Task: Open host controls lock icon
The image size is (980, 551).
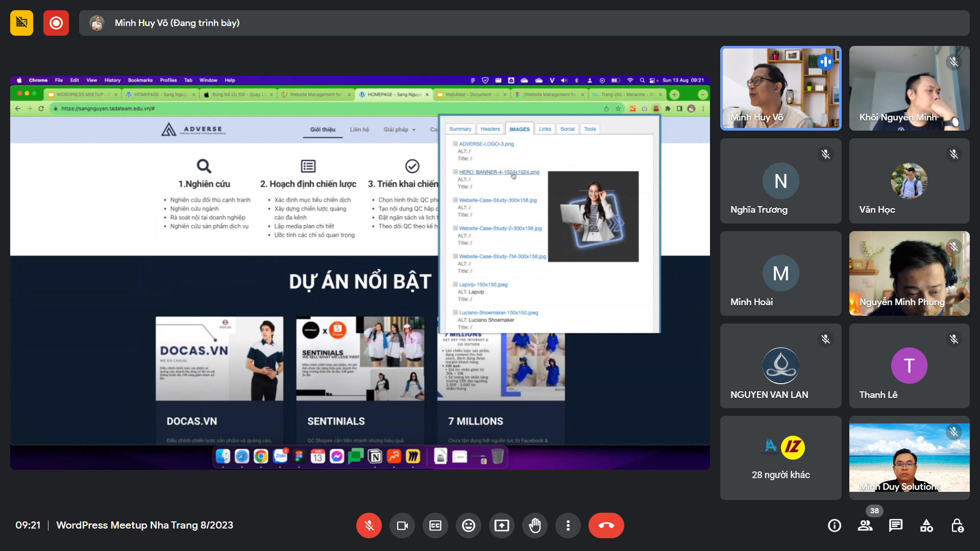Action: click(957, 525)
